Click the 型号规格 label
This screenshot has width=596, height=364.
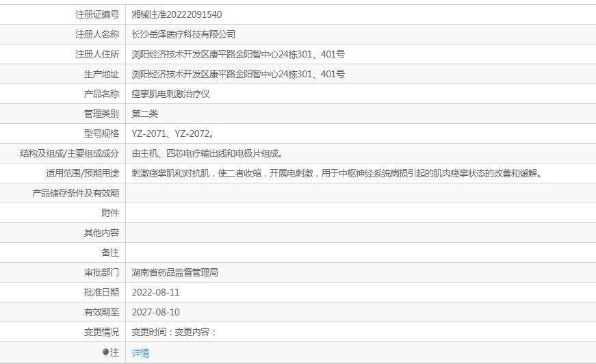(101, 133)
